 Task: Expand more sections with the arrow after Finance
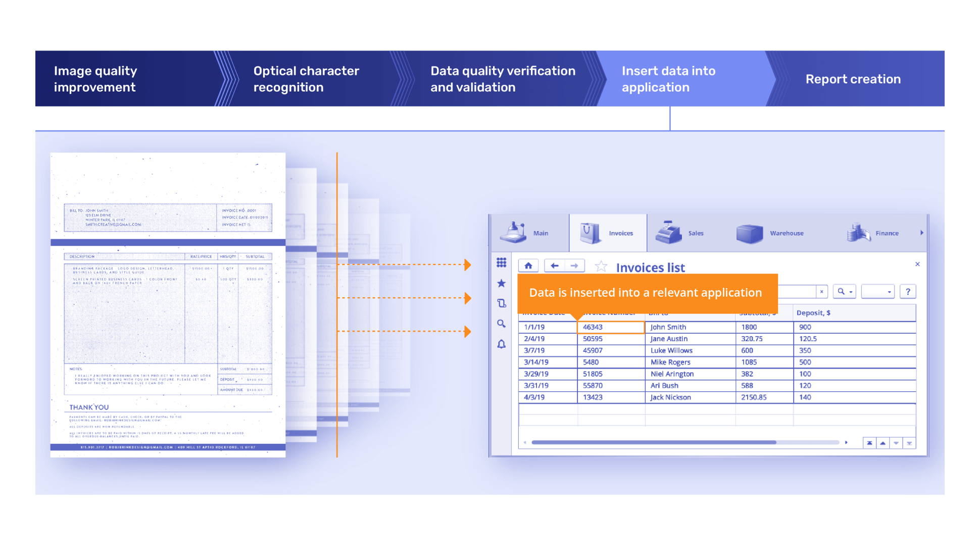[x=921, y=233]
